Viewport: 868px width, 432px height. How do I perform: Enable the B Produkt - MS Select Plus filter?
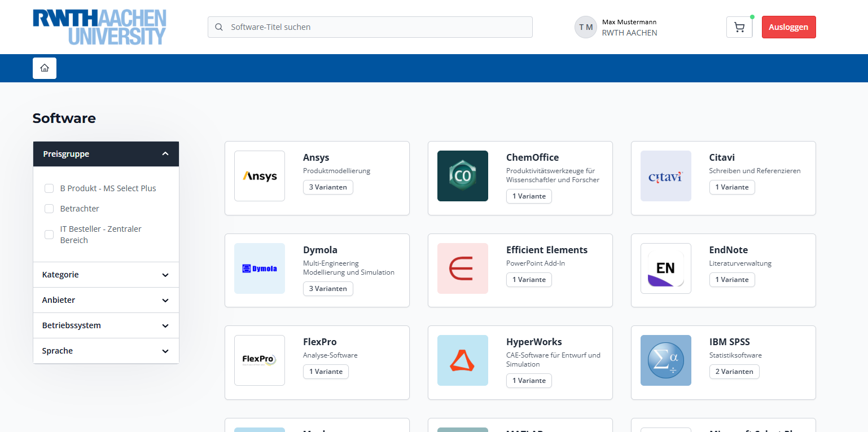point(49,188)
